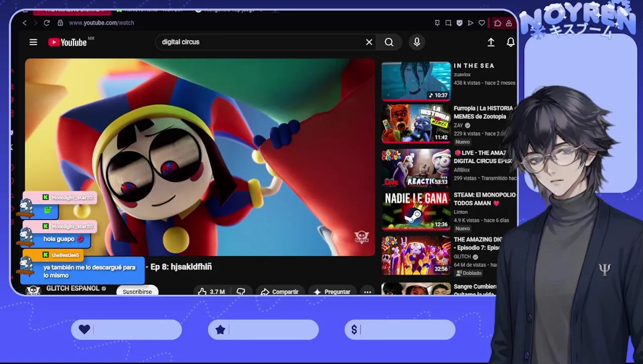The width and height of the screenshot is (643, 364).
Task: Open more actions three-dot menu under video
Action: coord(368,292)
